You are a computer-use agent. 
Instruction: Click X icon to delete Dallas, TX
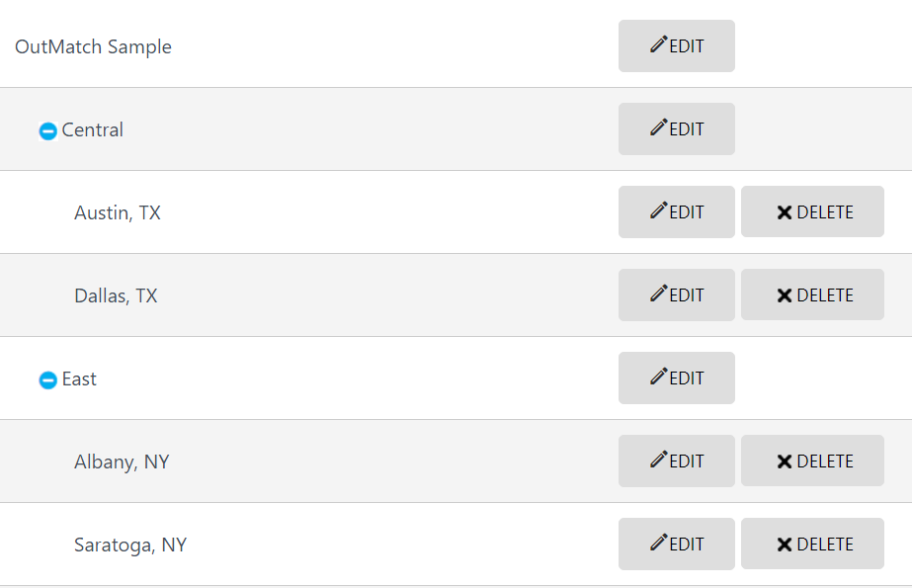pos(784,295)
